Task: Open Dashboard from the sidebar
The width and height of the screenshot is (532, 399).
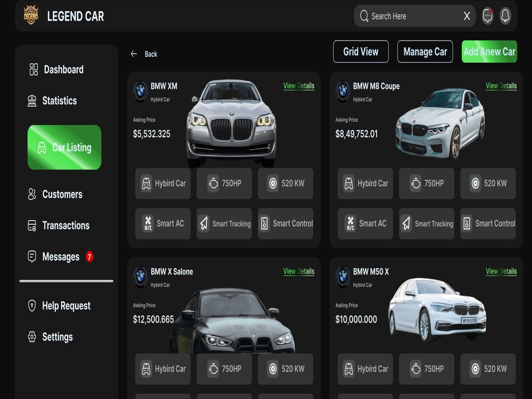Action: click(x=56, y=70)
